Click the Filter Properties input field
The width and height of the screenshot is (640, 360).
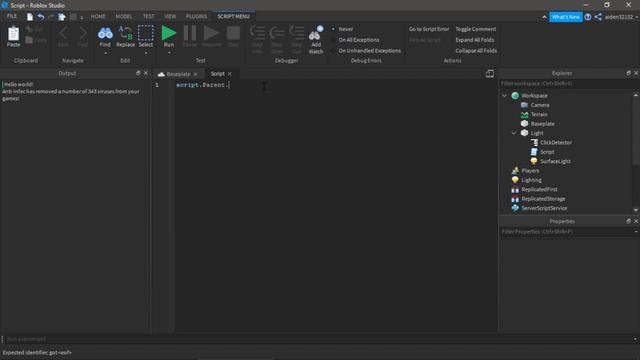tap(567, 231)
